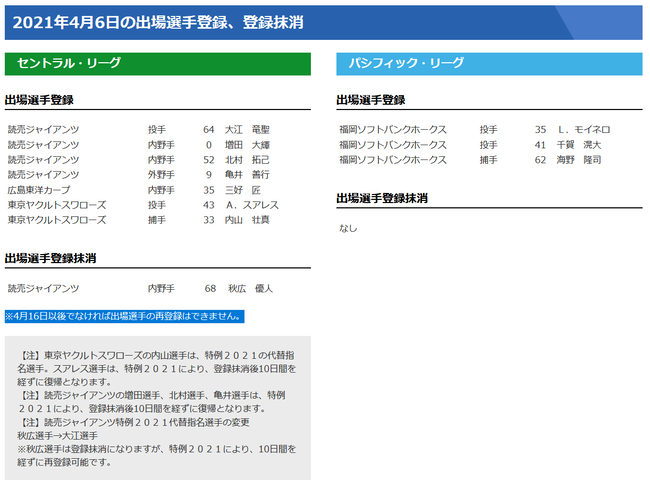
Task: Click 投手 position in the 大江 row
Action: (157, 130)
